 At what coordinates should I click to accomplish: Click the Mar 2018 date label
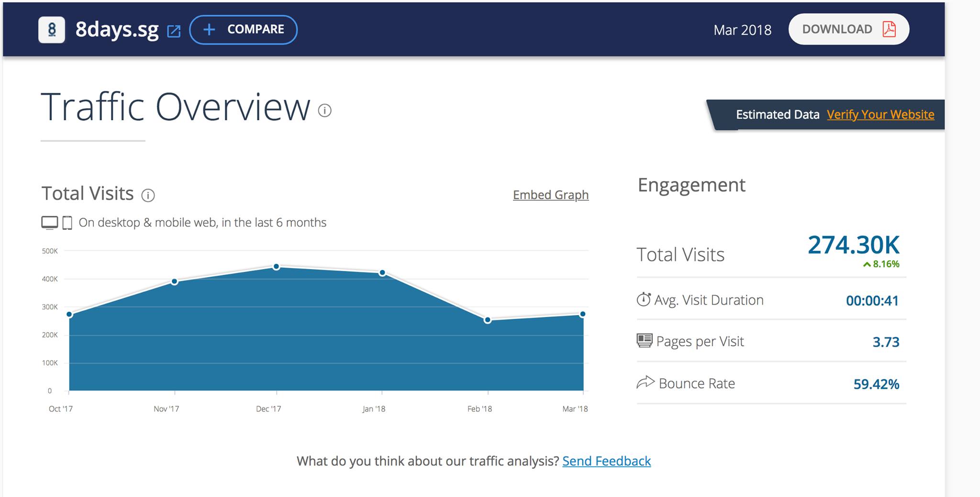(x=742, y=30)
